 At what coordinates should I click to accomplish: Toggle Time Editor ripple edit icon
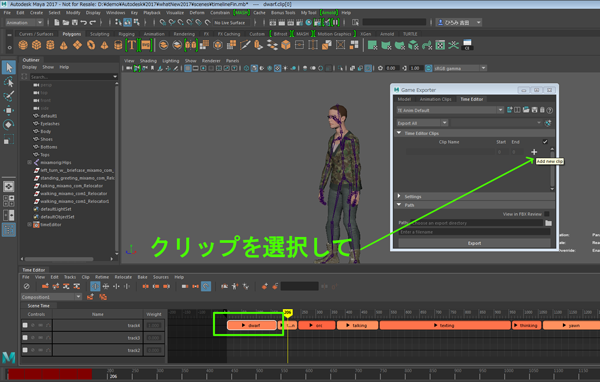95,286
